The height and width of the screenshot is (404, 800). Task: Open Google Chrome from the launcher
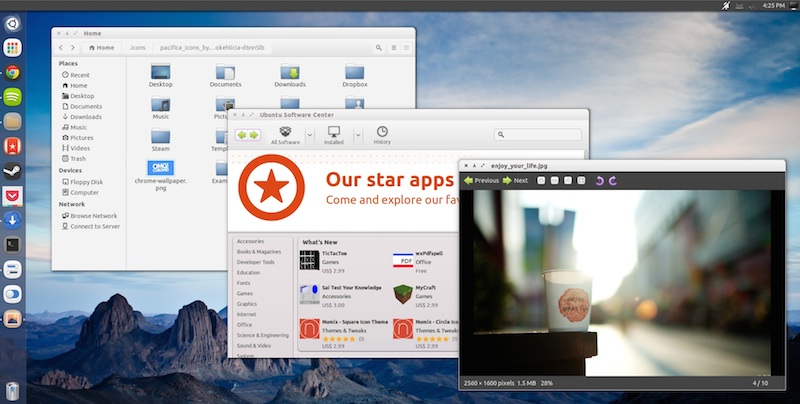tap(12, 72)
